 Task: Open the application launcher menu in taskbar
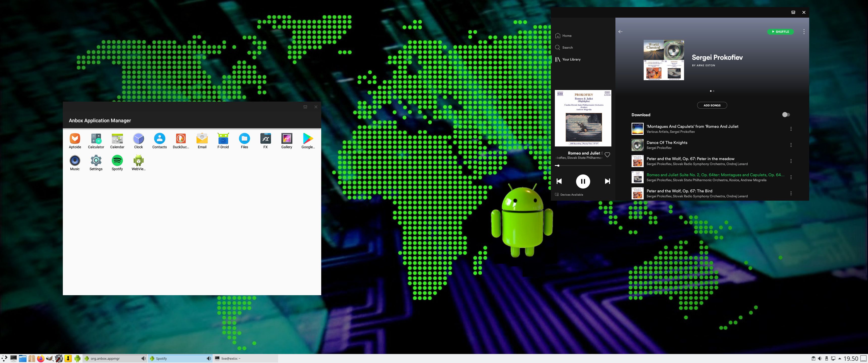pyautogui.click(x=4, y=359)
